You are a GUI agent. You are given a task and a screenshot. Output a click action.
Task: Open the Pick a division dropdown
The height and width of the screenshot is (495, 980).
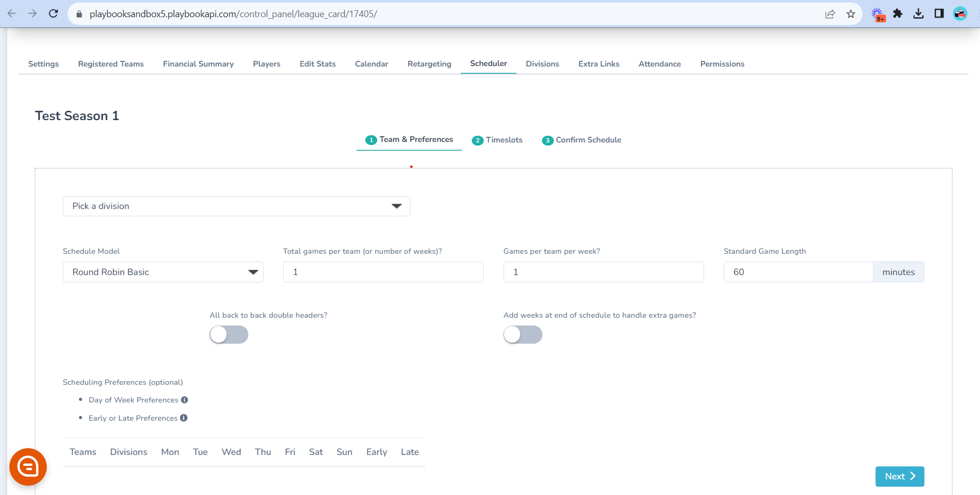236,206
